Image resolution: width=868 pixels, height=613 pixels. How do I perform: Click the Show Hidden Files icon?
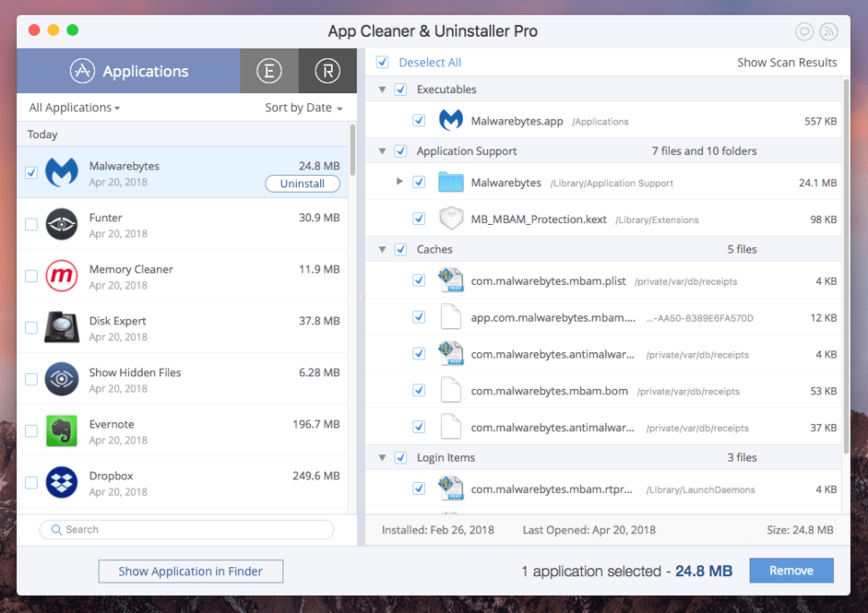pos(62,379)
